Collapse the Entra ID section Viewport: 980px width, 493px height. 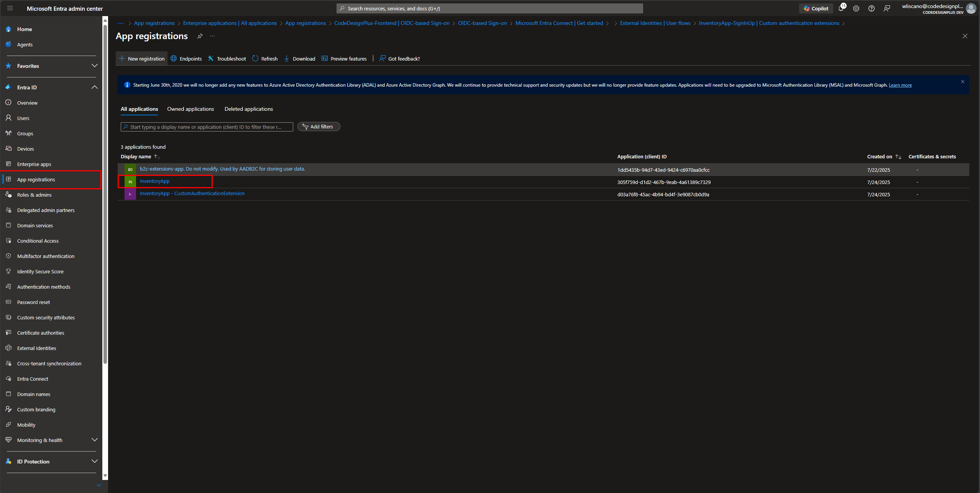tap(95, 87)
